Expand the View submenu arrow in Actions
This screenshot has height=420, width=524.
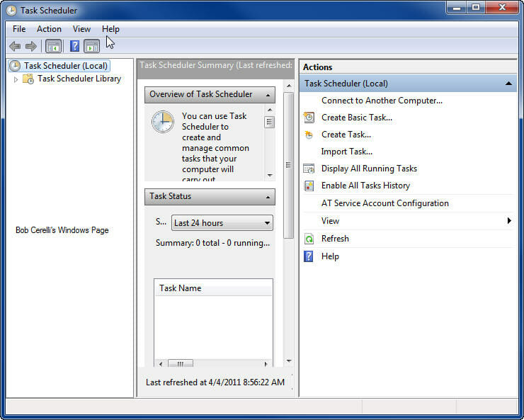coord(509,220)
